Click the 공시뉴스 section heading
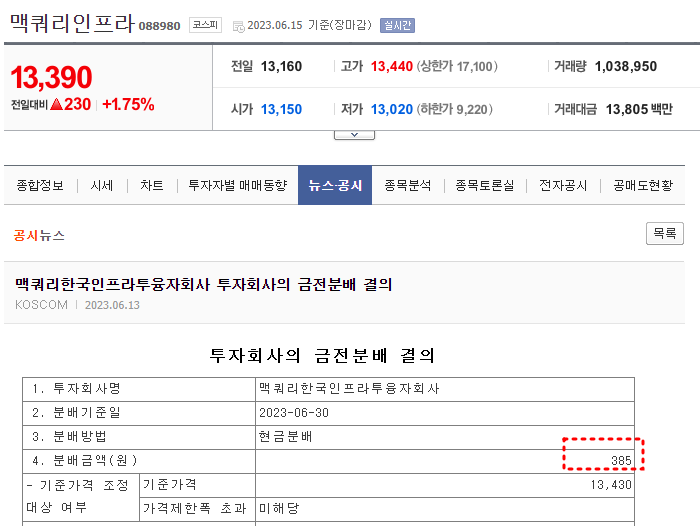Screen dimensions: 700x526 (x=39, y=235)
